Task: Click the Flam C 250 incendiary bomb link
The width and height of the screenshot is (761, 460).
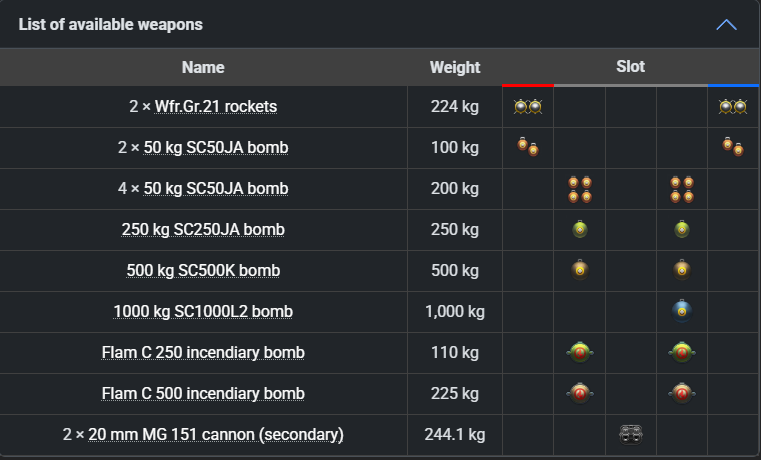Action: pyautogui.click(x=203, y=353)
